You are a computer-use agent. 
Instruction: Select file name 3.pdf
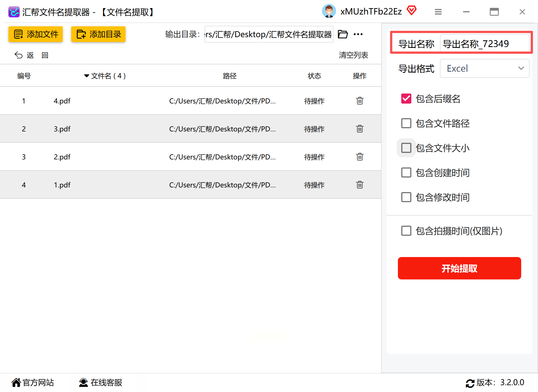click(x=62, y=129)
